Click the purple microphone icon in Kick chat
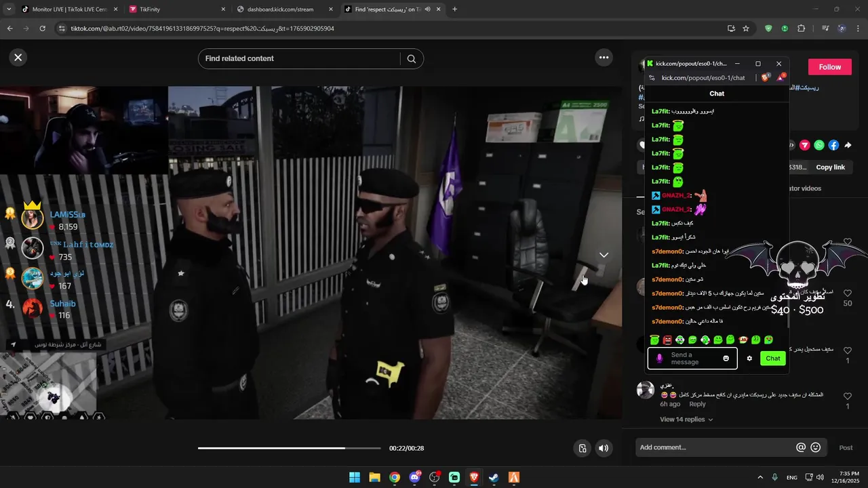868x488 pixels. coord(659,359)
